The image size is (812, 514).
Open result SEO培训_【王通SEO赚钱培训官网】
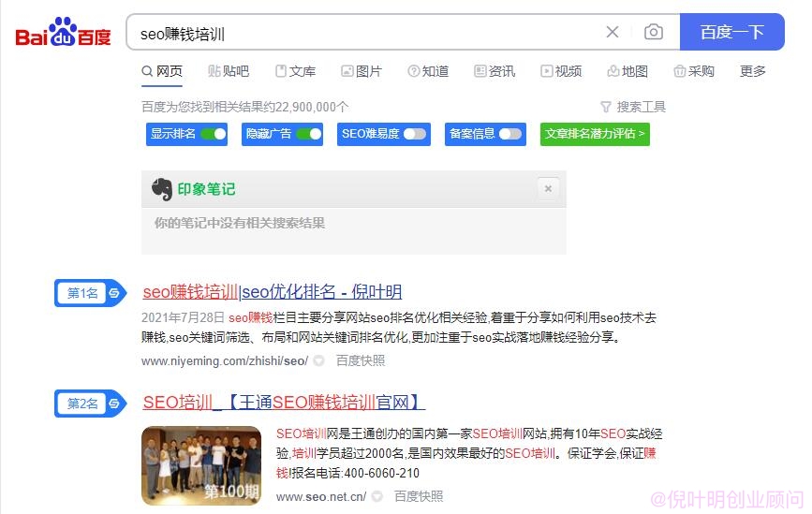coord(284,403)
